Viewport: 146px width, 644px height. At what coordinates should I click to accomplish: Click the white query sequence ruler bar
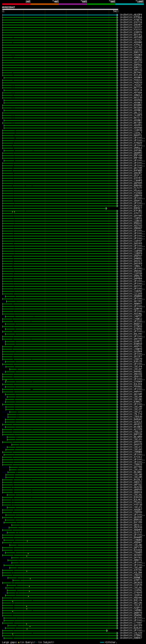[60, 9]
